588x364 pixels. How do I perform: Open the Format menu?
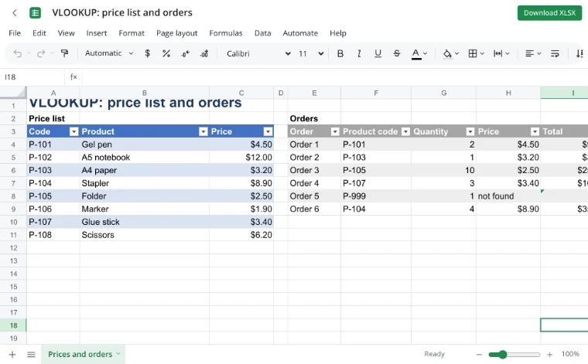pos(132,33)
